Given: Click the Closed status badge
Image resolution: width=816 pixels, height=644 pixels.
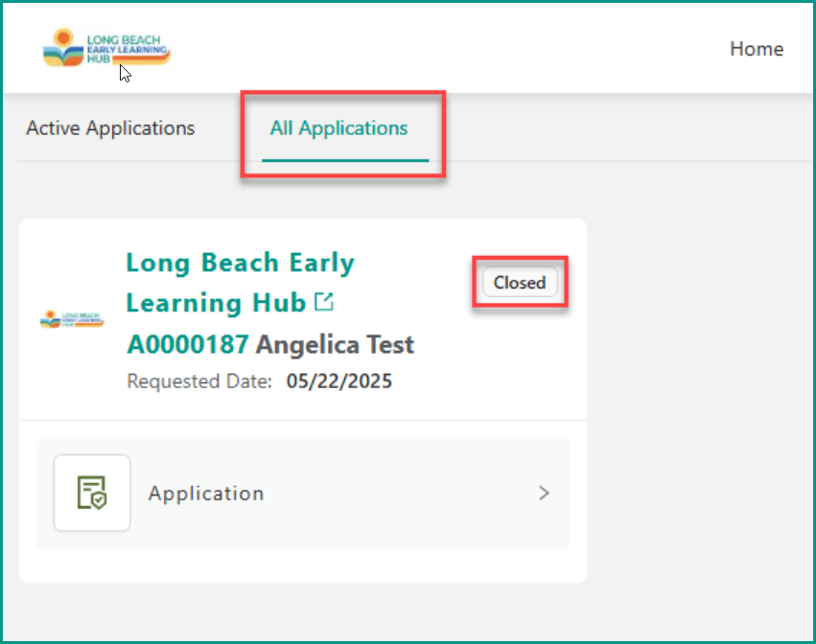Looking at the screenshot, I should pos(520,283).
